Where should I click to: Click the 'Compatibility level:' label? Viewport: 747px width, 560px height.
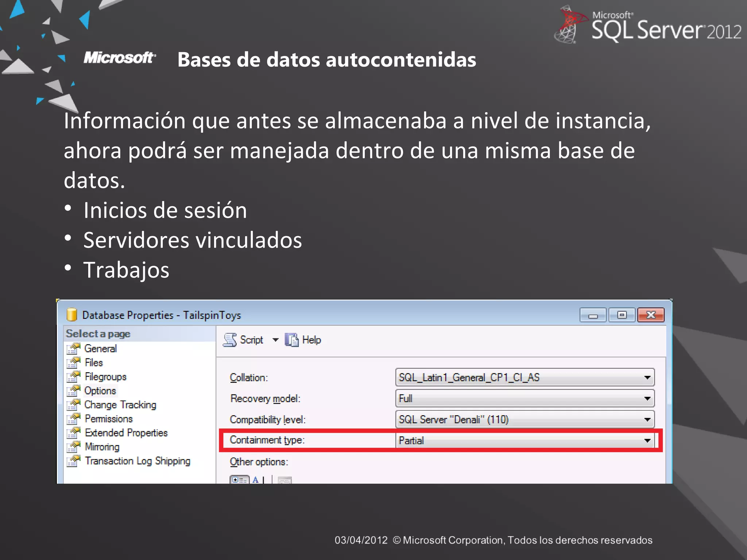point(268,420)
